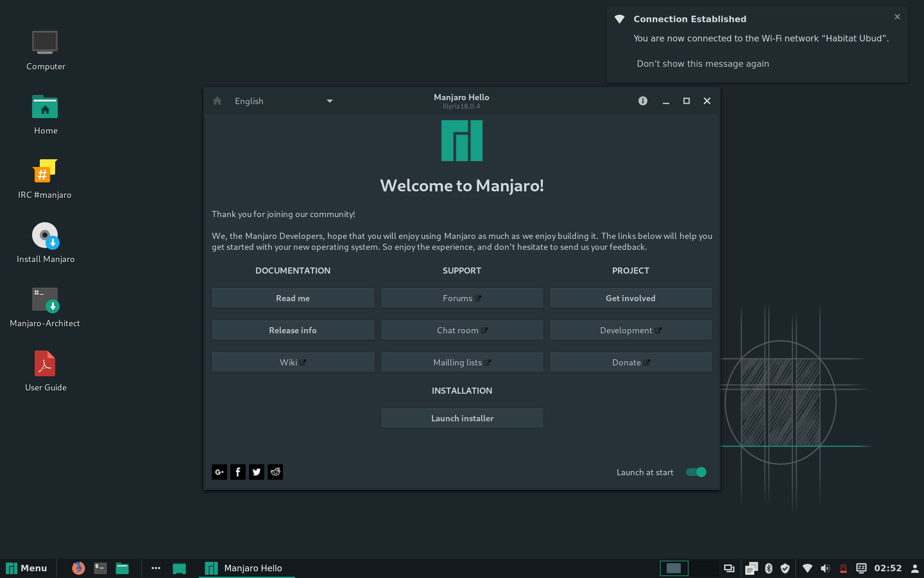Open the Google Plus social link
The width and height of the screenshot is (924, 578).
tap(219, 472)
